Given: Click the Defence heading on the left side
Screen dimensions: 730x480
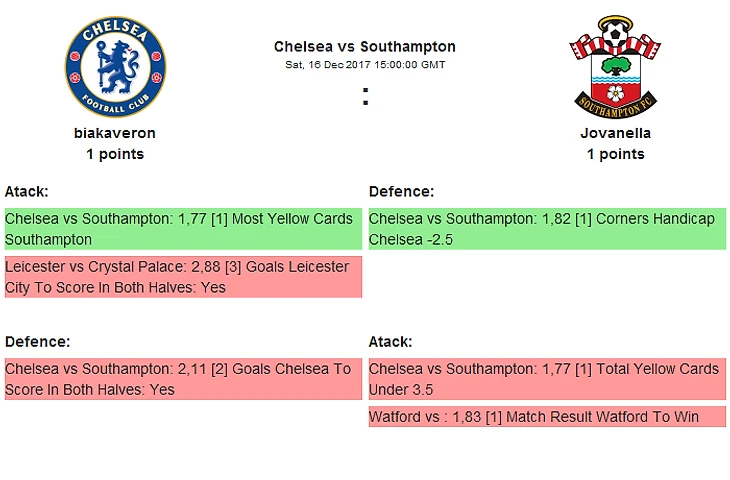Looking at the screenshot, I should (x=37, y=341).
